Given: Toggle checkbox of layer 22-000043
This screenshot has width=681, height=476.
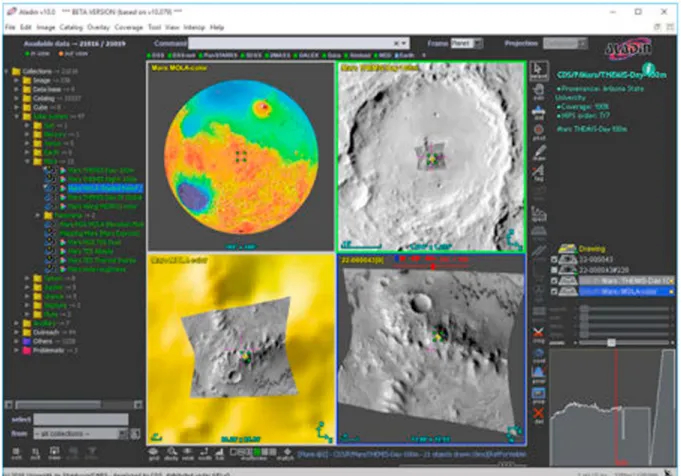Looking at the screenshot, I should point(554,260).
